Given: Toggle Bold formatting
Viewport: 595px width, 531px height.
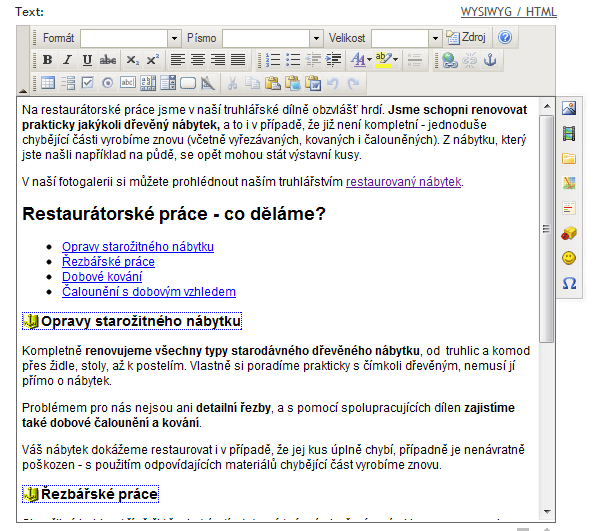Looking at the screenshot, I should click(47, 60).
